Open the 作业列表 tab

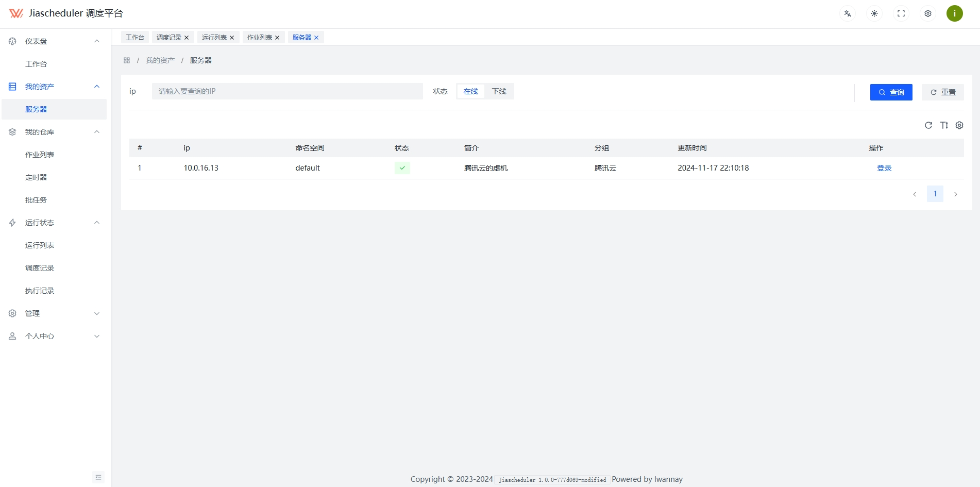(x=259, y=37)
